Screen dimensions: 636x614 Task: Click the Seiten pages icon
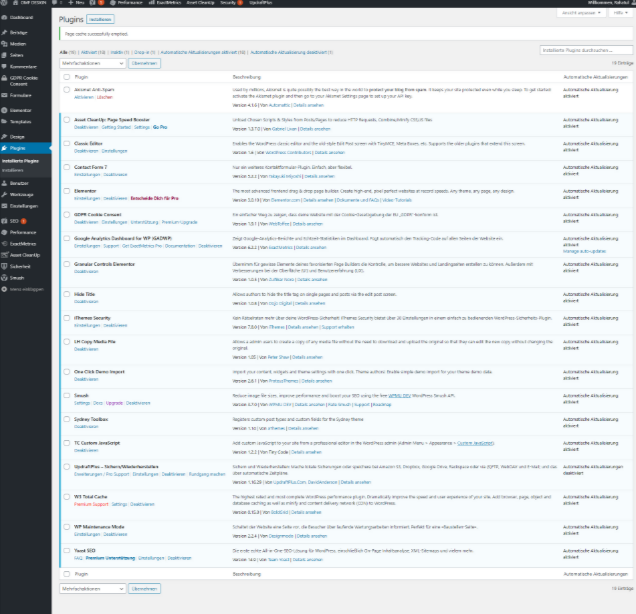click(4, 55)
